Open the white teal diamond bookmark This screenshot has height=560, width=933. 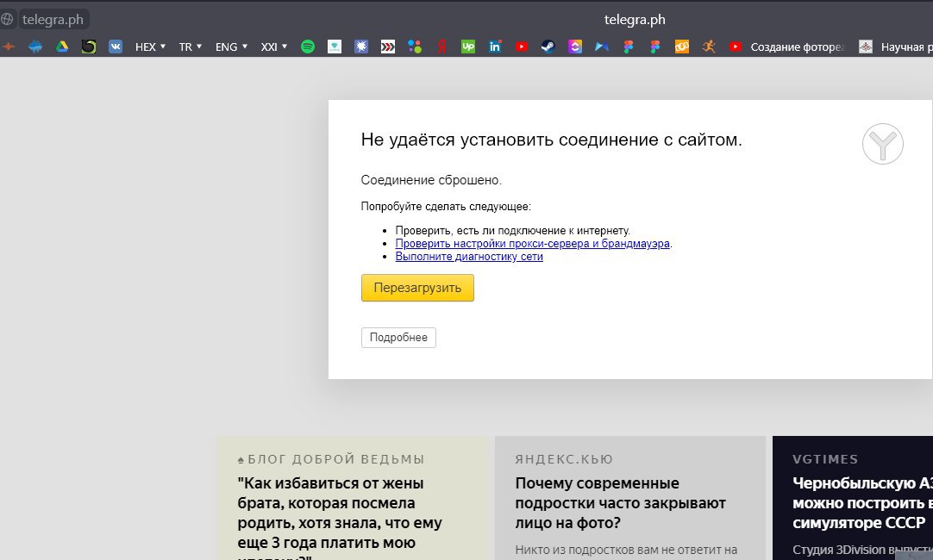[335, 47]
